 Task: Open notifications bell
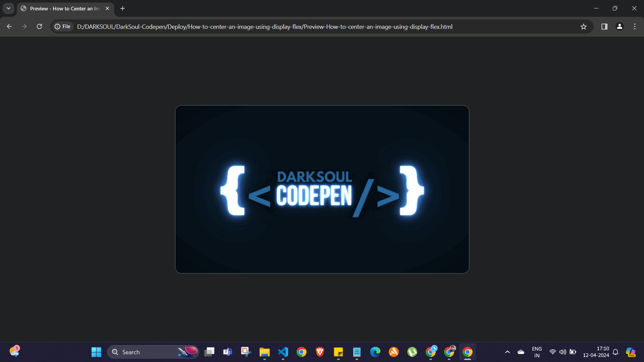click(x=615, y=352)
